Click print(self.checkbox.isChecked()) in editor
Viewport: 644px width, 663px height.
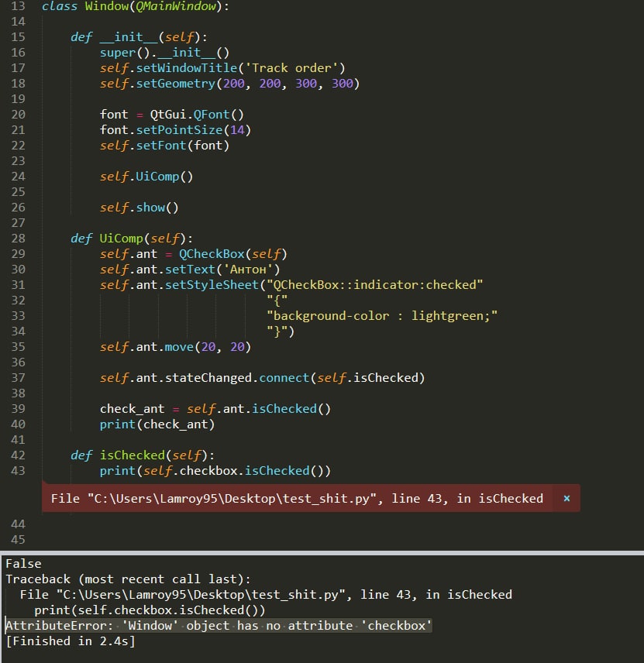click(x=215, y=471)
